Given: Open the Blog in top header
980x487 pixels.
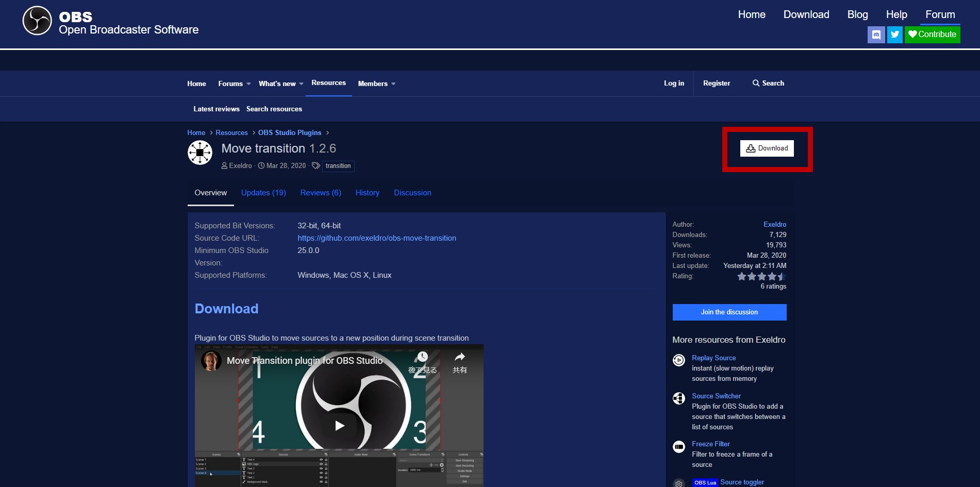Looking at the screenshot, I should [857, 14].
